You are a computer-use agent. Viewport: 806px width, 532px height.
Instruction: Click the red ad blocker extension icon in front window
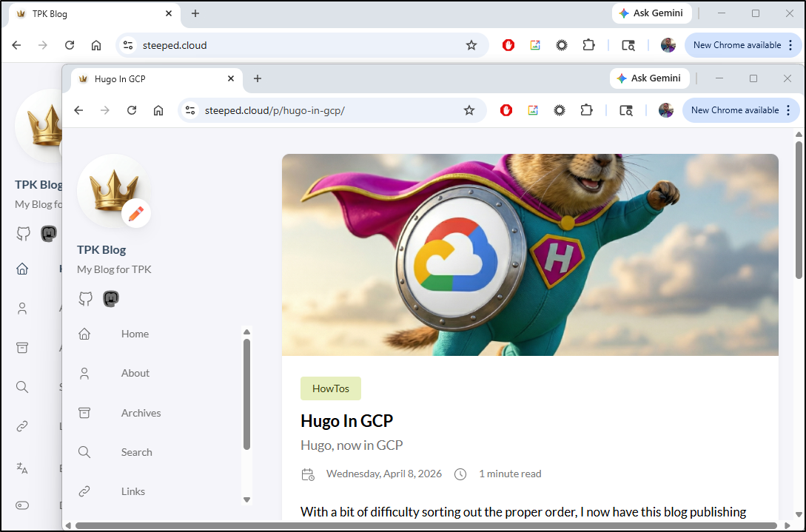click(506, 110)
